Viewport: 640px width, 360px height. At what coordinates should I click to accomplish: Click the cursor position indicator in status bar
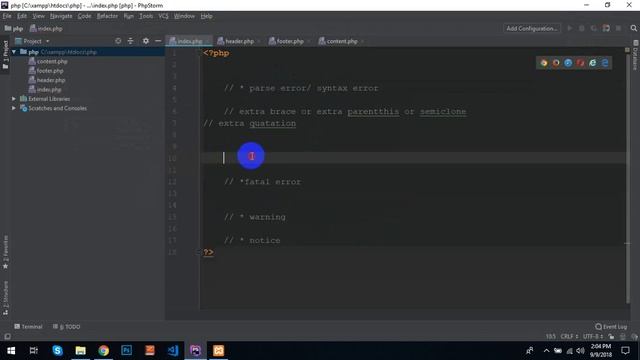(551, 337)
